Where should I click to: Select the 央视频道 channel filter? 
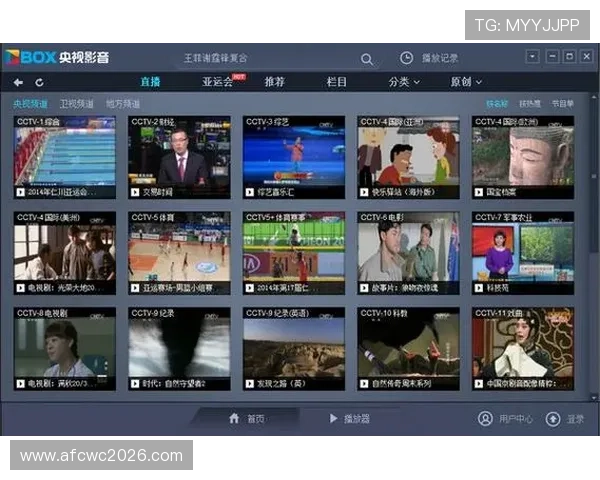click(30, 104)
